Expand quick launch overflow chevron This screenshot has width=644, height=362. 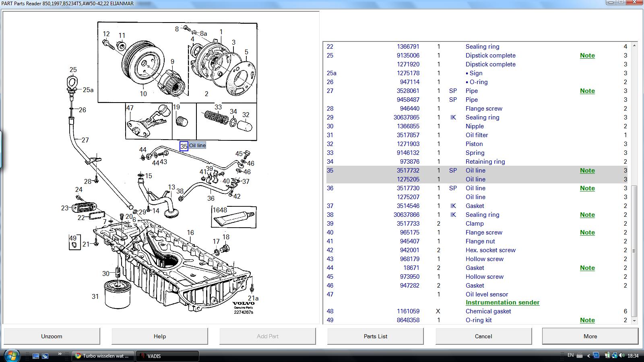(60, 354)
